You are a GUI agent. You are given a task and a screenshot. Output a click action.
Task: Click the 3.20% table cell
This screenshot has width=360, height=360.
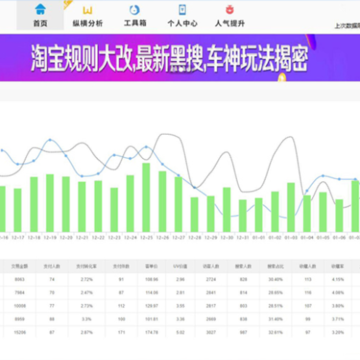pyautogui.click(x=338, y=332)
